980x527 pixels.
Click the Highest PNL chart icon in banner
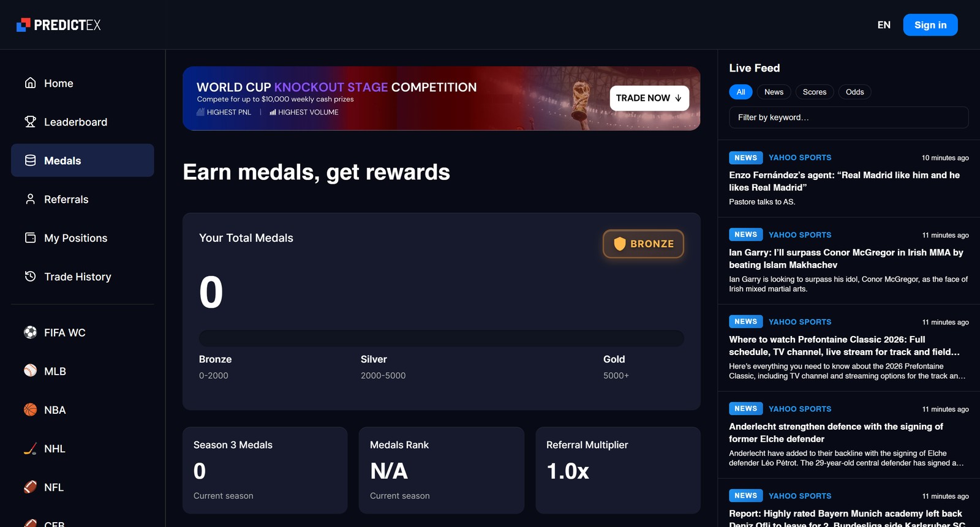pyautogui.click(x=200, y=112)
